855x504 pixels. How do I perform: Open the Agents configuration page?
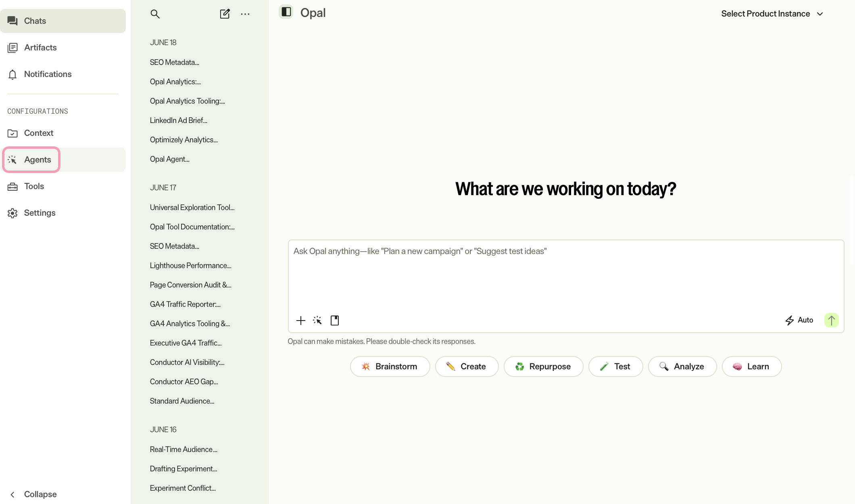point(63,160)
